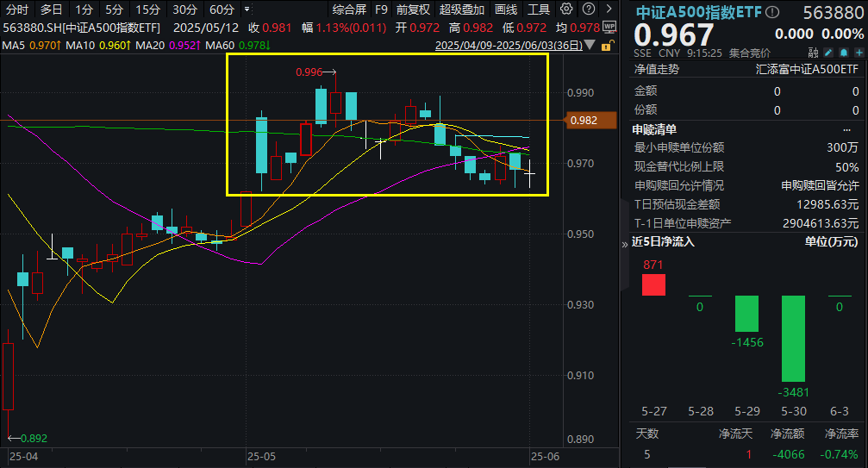Open the 超级叠加 overlay button

(x=462, y=9)
